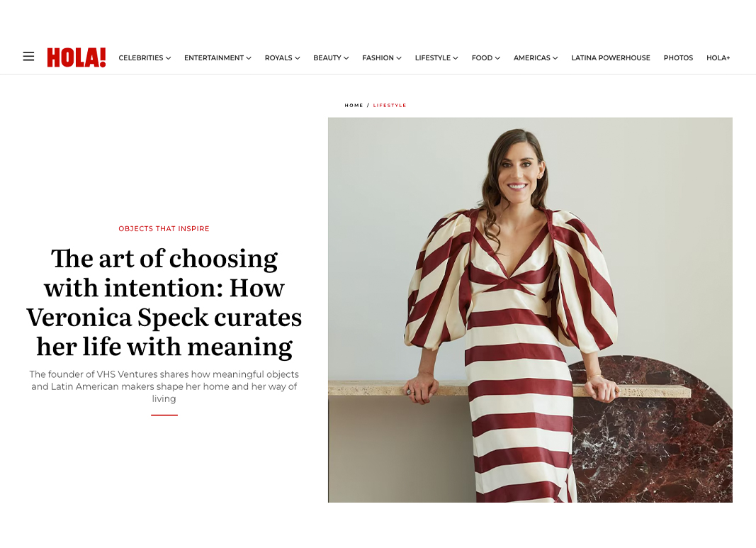The width and height of the screenshot is (756, 548).
Task: Click the Home breadcrumb link
Action: pos(354,105)
